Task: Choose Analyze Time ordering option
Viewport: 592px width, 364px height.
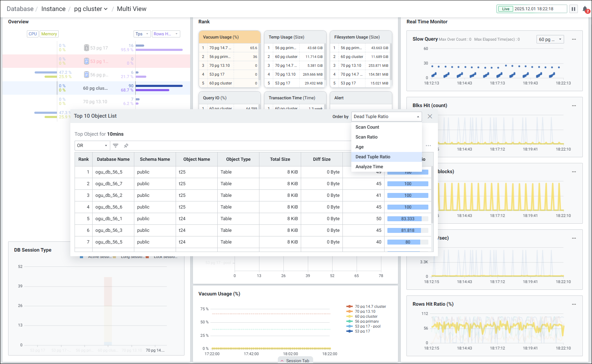Action: [369, 167]
